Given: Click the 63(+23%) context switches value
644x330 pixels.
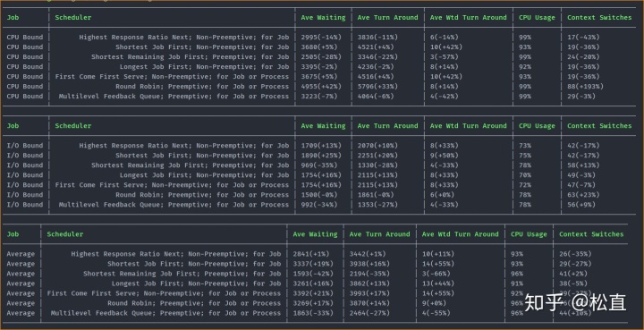Looking at the screenshot, I should 583,195.
